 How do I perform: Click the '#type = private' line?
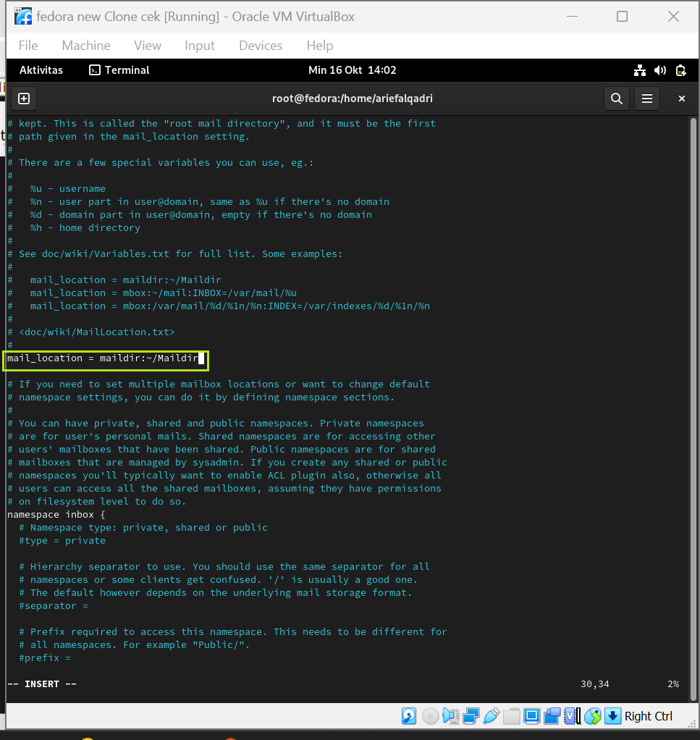(x=62, y=540)
